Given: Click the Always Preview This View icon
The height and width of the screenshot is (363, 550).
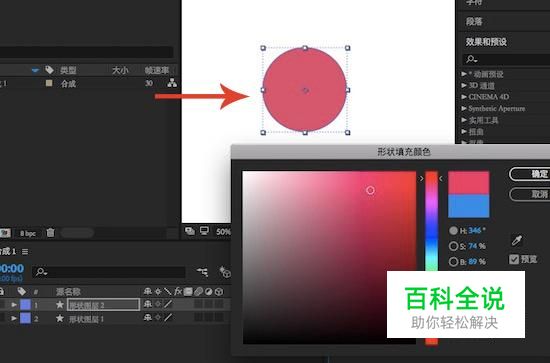Looking at the screenshot, I should [x=190, y=231].
